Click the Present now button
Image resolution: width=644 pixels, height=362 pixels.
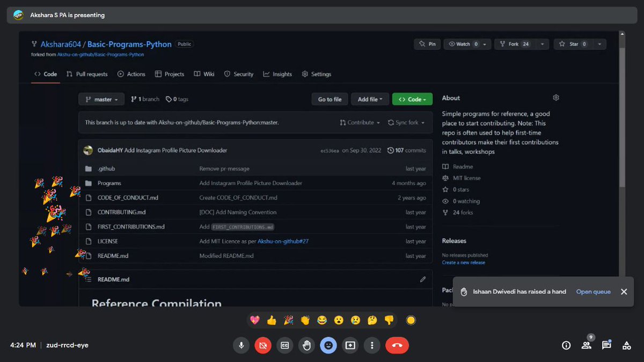coord(350,345)
